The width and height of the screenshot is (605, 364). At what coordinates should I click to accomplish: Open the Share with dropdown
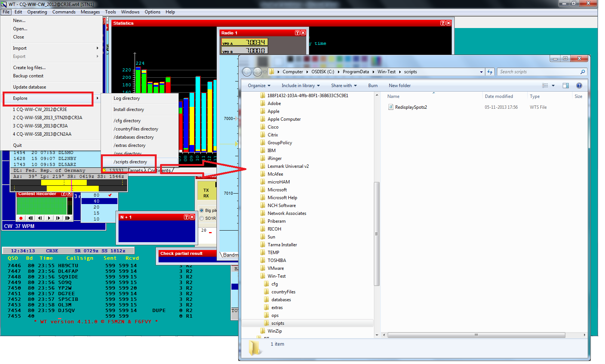(344, 86)
